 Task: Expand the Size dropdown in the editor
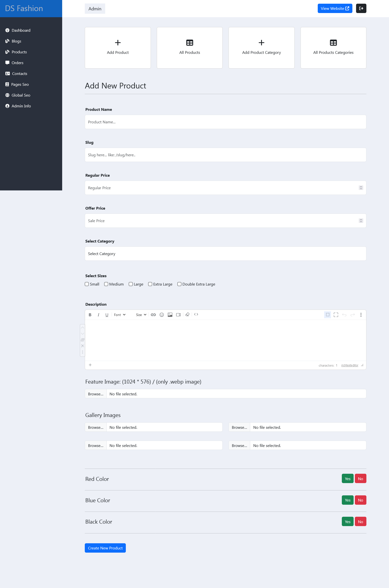point(141,315)
